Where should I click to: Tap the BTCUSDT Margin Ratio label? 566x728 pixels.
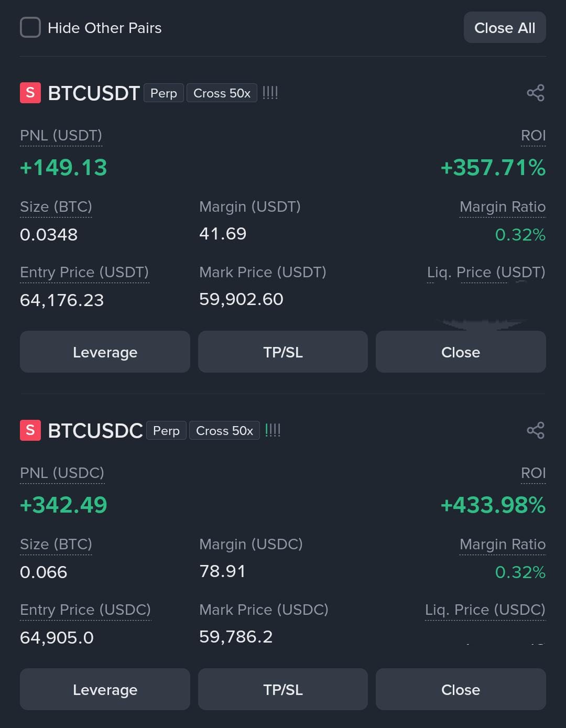pyautogui.click(x=503, y=207)
